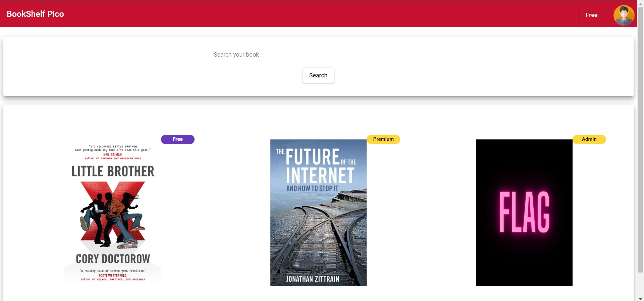Image resolution: width=644 pixels, height=301 pixels.
Task: Click the Scott Westerfeld quote on cover
Action: [x=113, y=275]
